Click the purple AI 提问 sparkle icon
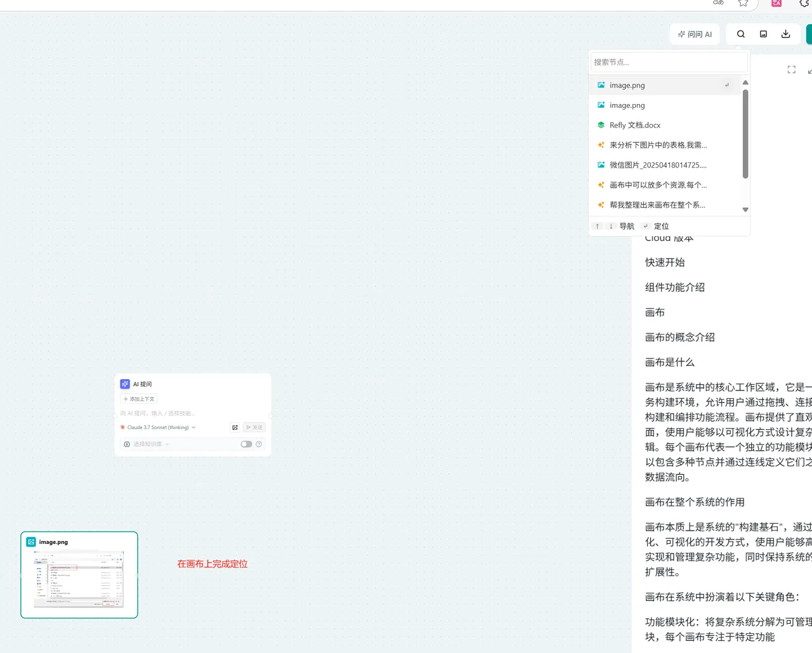 click(x=125, y=384)
